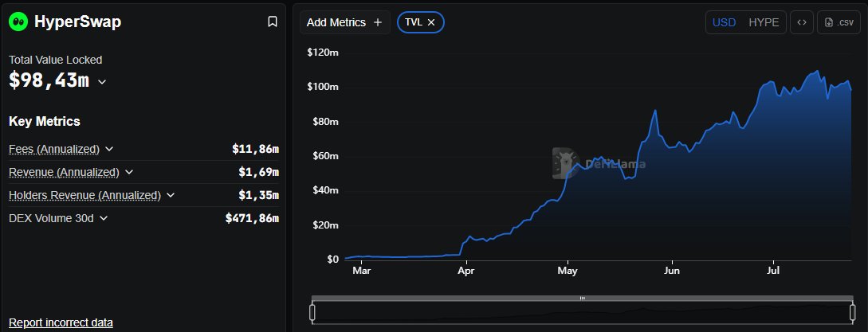Click the $1,35m holders revenue value
868x332 pixels.
point(258,195)
